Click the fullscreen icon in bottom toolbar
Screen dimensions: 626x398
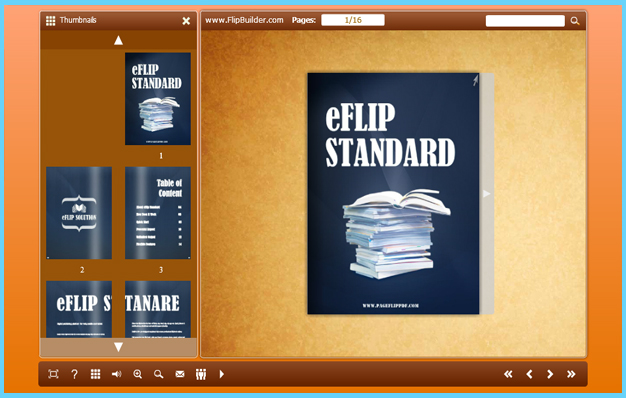click(x=53, y=374)
